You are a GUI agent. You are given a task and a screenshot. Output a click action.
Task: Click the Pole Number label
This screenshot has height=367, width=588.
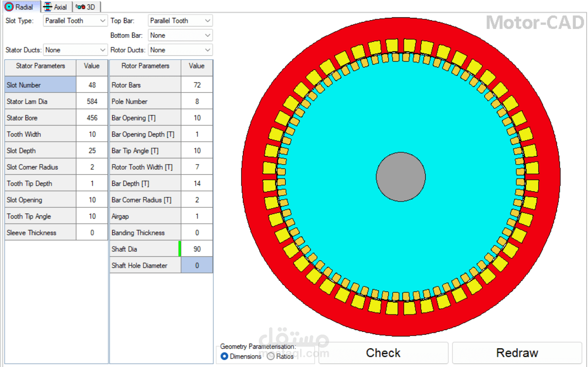click(x=145, y=101)
